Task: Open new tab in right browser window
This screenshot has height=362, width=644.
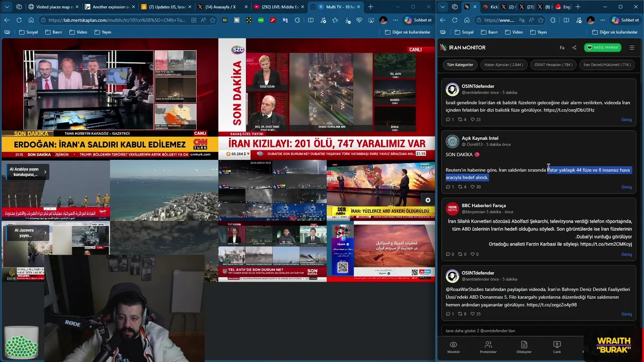Action: tap(578, 7)
